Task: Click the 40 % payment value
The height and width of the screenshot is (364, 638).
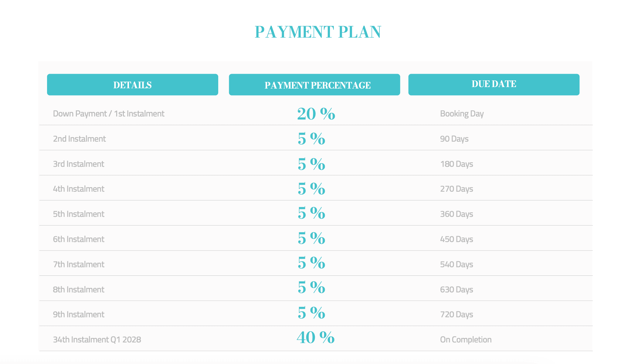Action: coord(315,338)
